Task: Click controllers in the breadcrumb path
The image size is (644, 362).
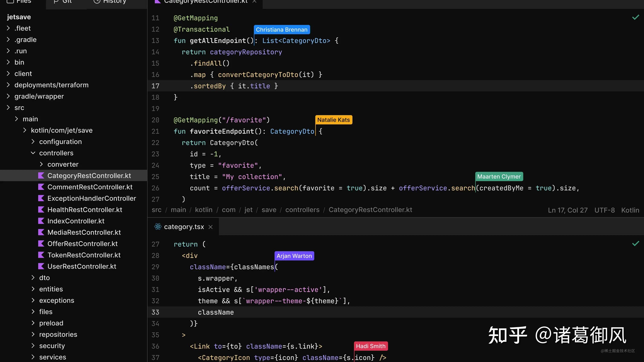Action: pos(302,210)
